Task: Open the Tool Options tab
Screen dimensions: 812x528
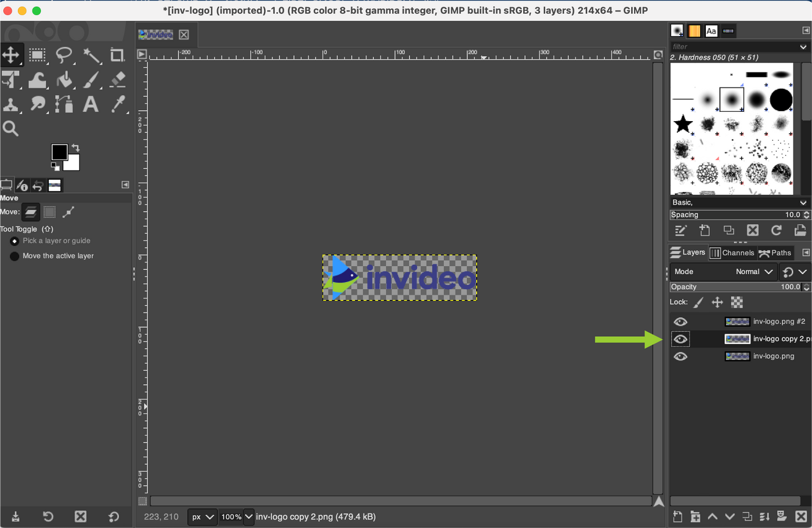Action: [6, 185]
